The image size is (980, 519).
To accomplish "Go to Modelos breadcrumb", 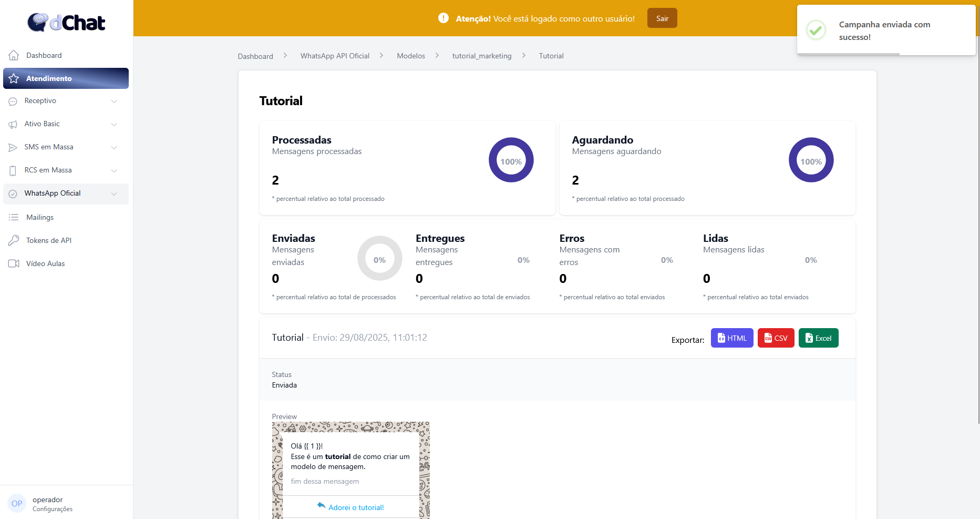I will (x=410, y=56).
